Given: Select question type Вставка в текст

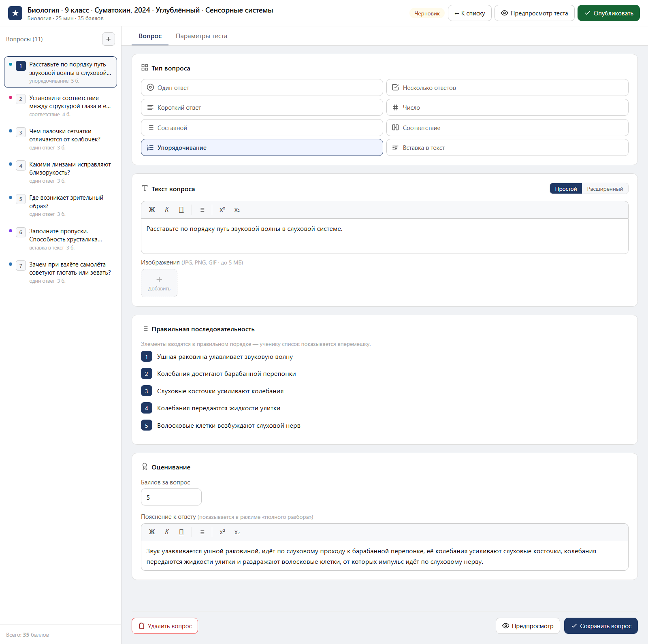Looking at the screenshot, I should (507, 147).
